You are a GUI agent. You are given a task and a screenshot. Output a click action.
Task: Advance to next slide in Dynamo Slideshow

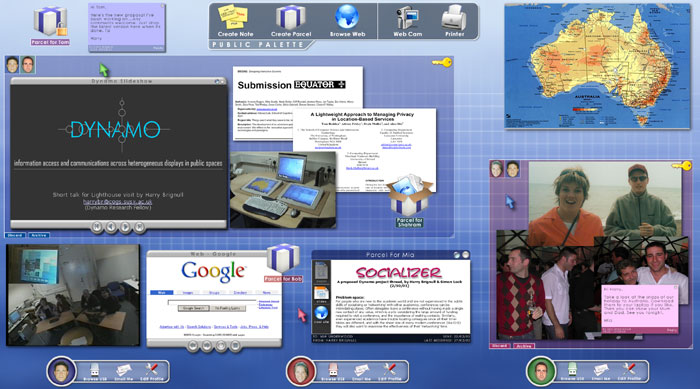[x=125, y=227]
